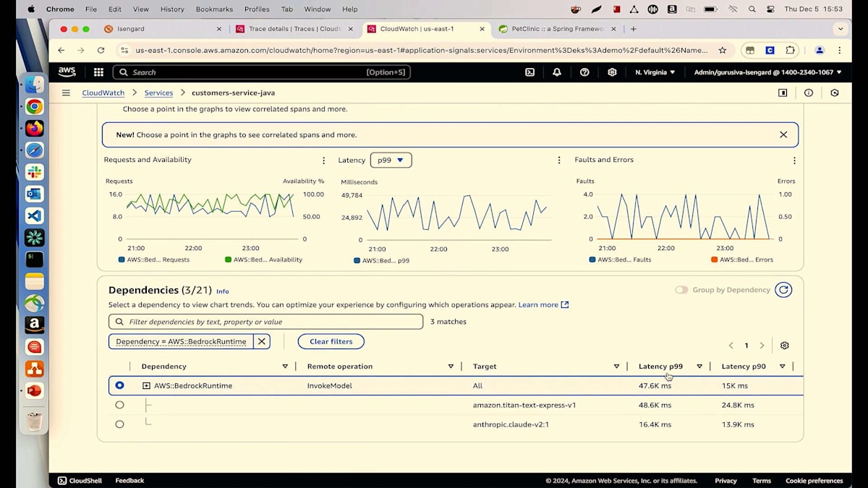Switch to the Isengard browser tab

point(163,29)
